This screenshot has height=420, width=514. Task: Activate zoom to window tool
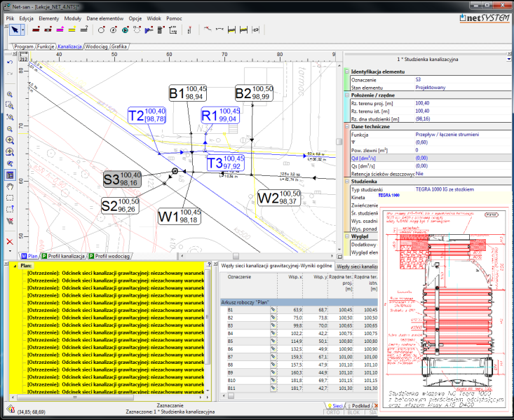click(x=10, y=106)
